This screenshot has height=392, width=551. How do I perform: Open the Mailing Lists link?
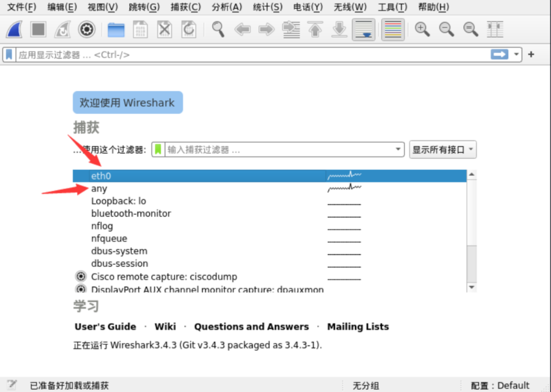(358, 327)
